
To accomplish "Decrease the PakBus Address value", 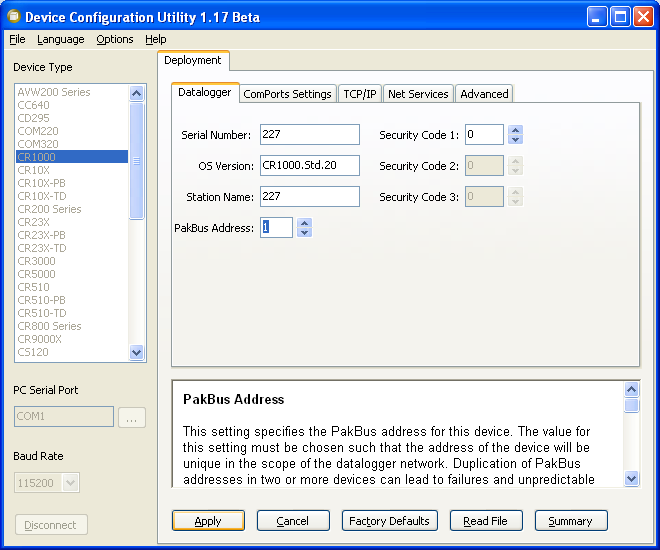I will coord(305,233).
